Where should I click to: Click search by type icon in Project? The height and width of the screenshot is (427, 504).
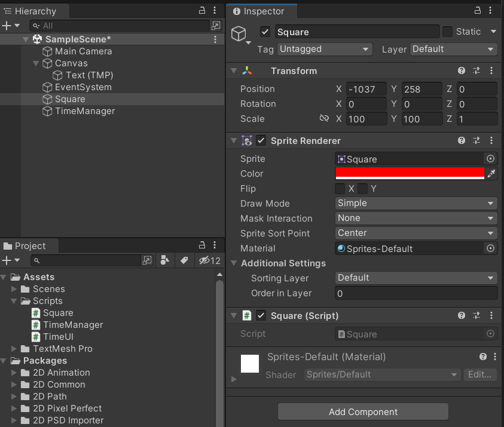pyautogui.click(x=166, y=260)
